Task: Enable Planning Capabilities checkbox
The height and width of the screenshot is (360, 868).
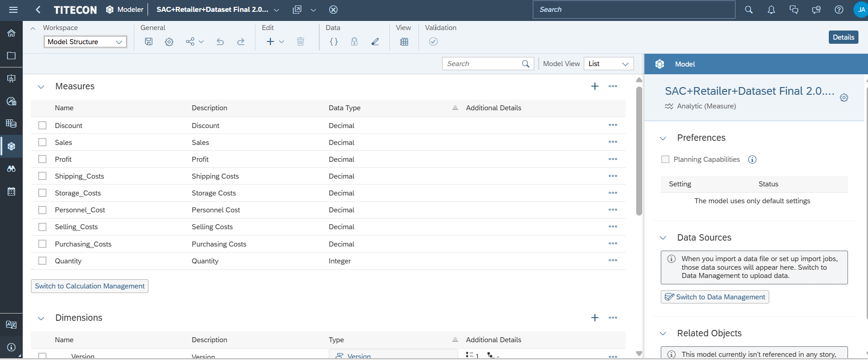Action: 665,159
